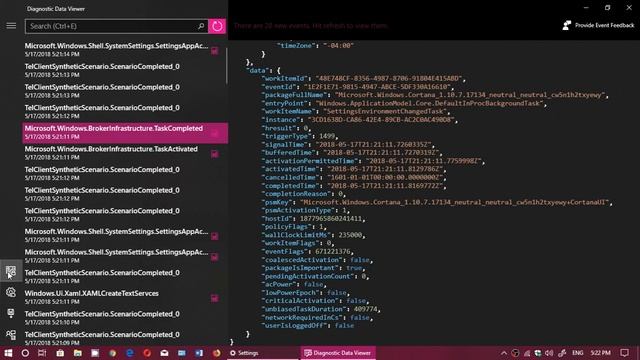Show hidden system tray icons
The width and height of the screenshot is (640, 360).
504,353
